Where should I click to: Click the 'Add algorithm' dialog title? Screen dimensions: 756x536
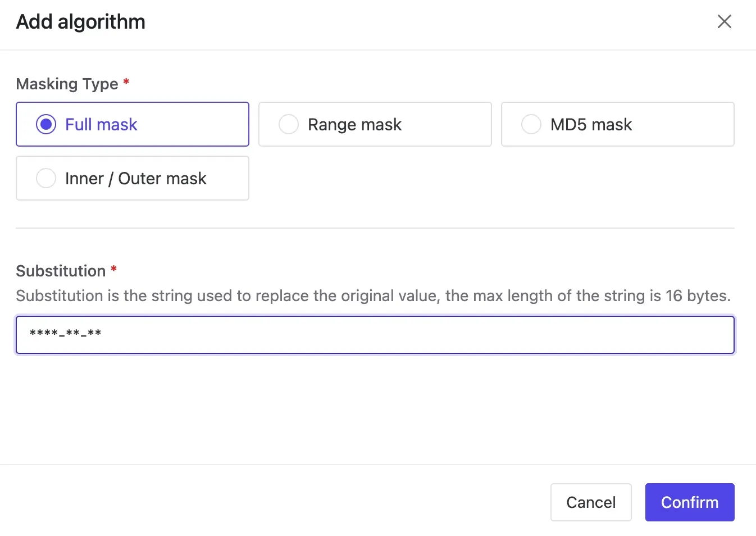coord(81,21)
